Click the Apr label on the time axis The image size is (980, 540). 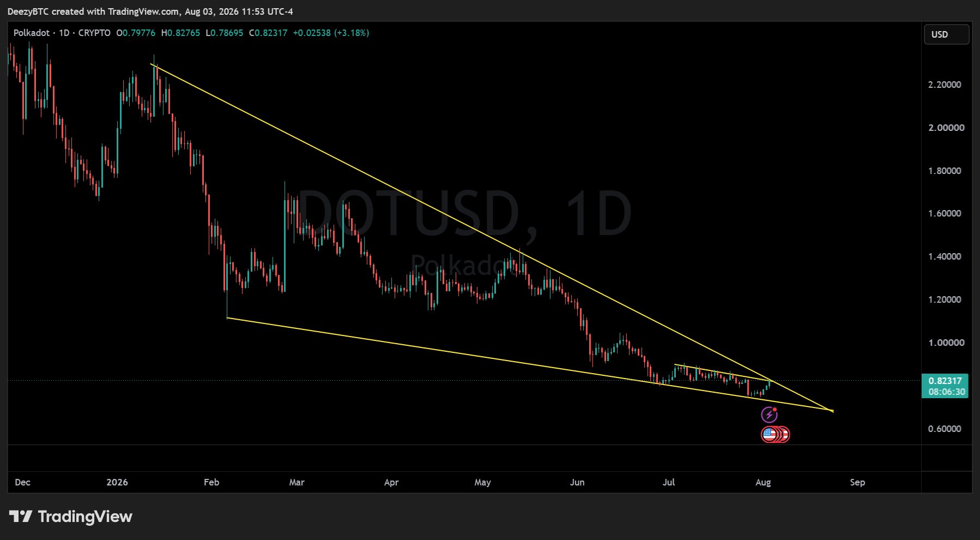pos(391,482)
